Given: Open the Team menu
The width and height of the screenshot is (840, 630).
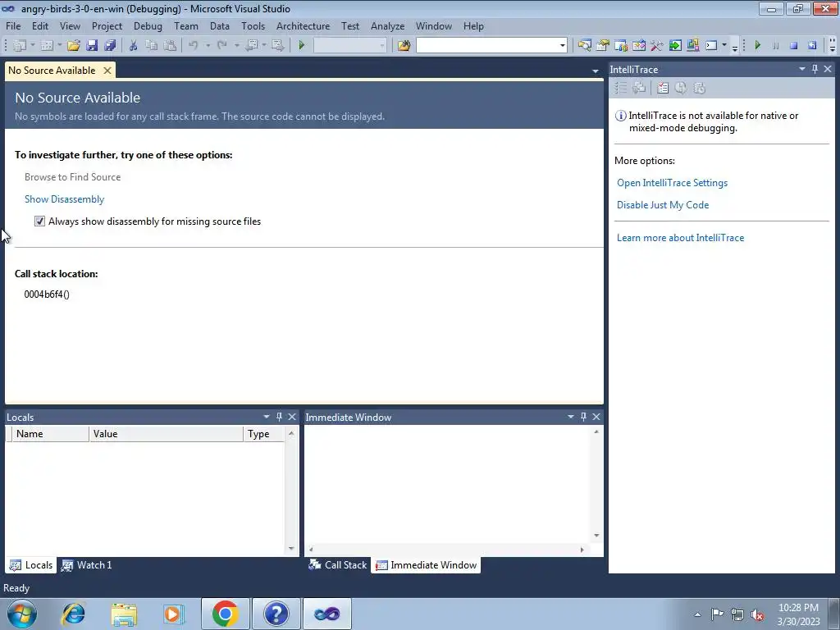Looking at the screenshot, I should (186, 25).
